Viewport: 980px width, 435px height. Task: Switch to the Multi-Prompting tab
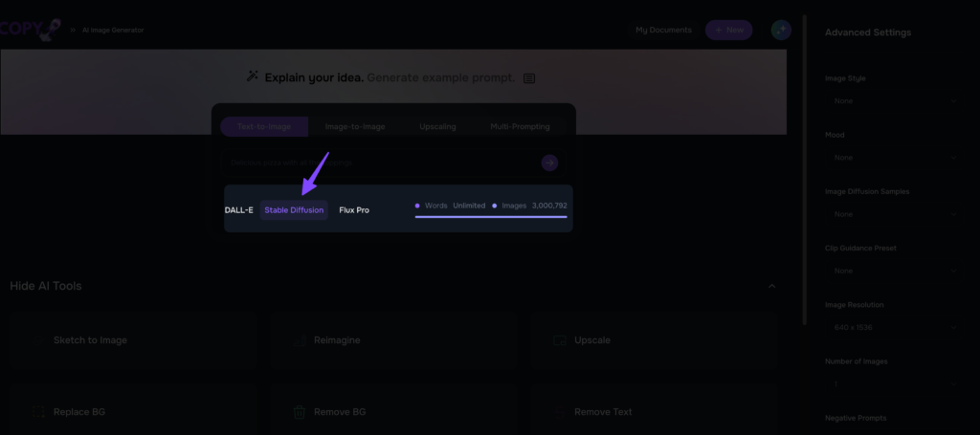point(520,126)
